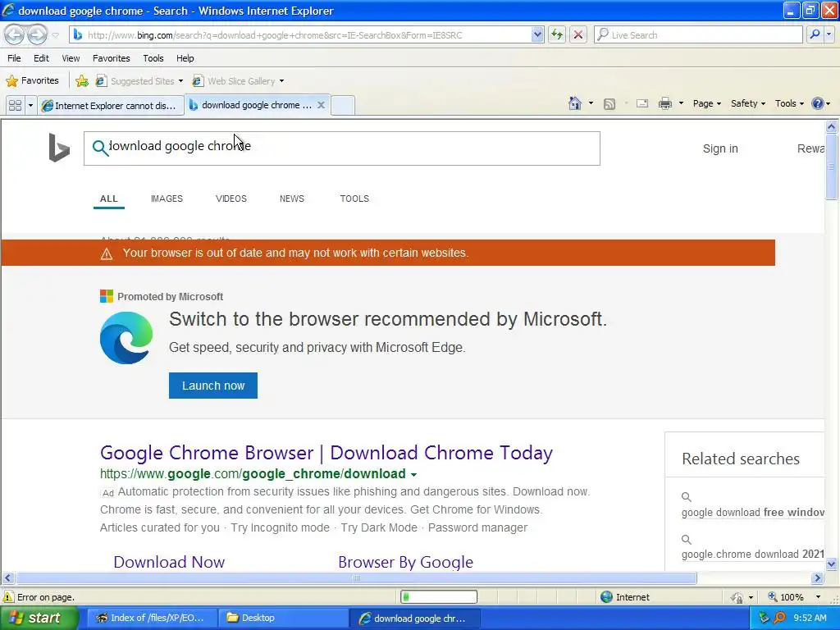The width and height of the screenshot is (840, 630).
Task: Click the Launch now button
Action: pos(213,386)
